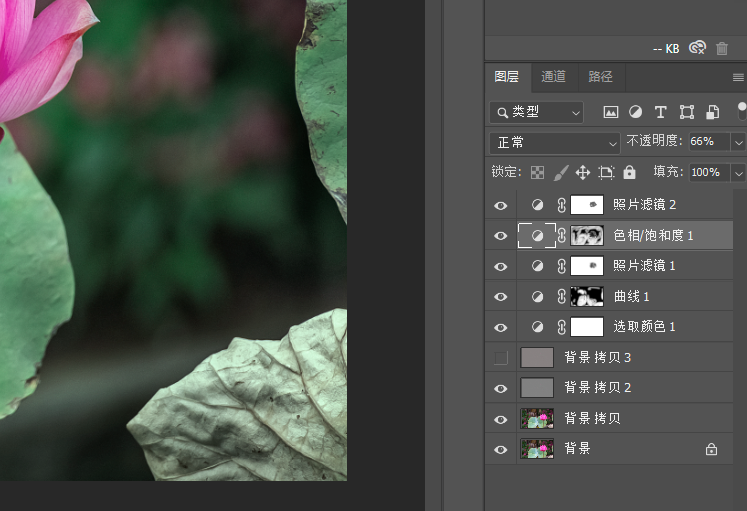Lock layer position with move icon

tap(583, 172)
